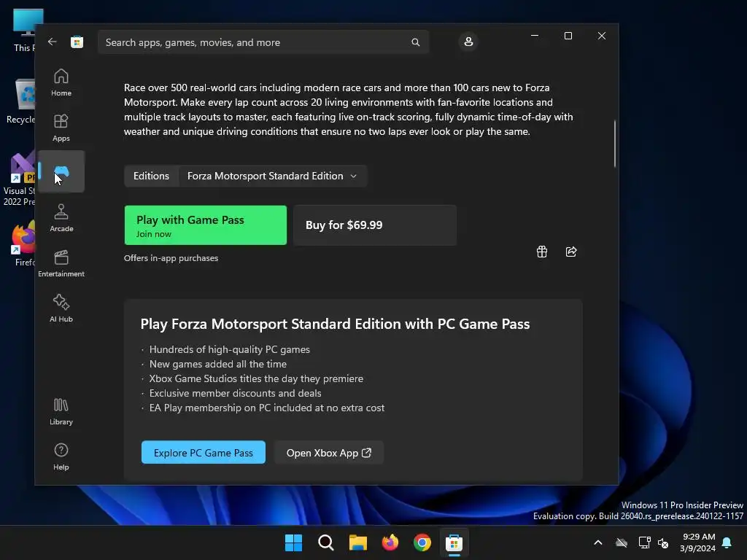Click the cloud sync tray icon
747x560 pixels.
pyautogui.click(x=622, y=542)
